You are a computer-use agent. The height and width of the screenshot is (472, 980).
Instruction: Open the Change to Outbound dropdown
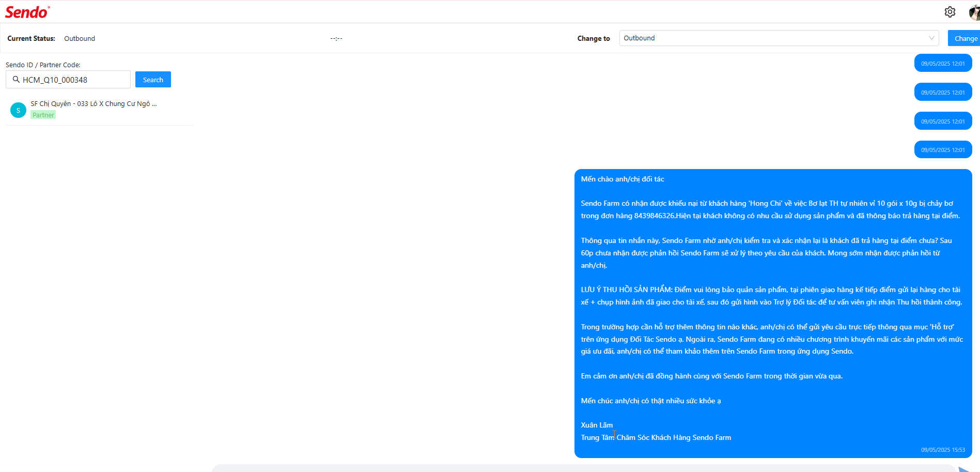(x=779, y=38)
